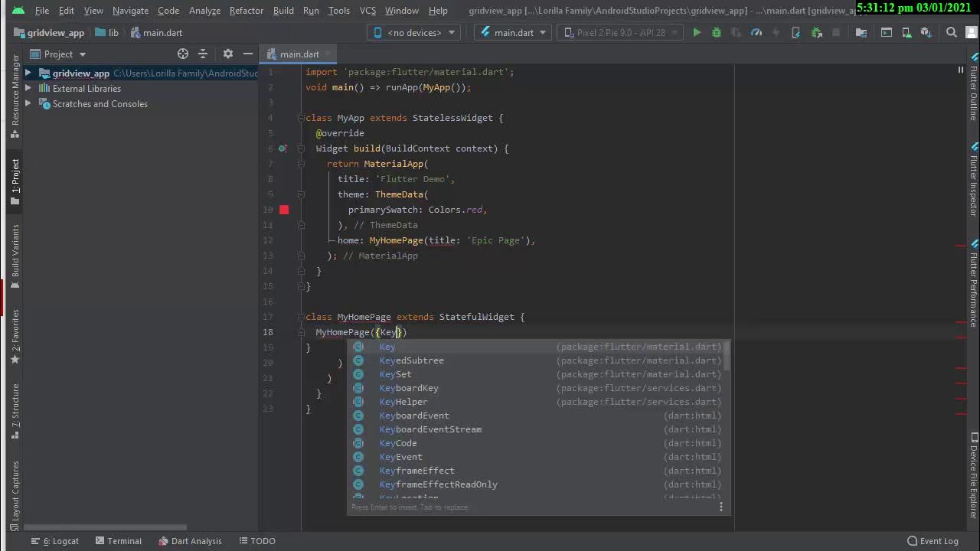Select KeySet in the completion list
This screenshot has height=551, width=980.
pyautogui.click(x=536, y=374)
